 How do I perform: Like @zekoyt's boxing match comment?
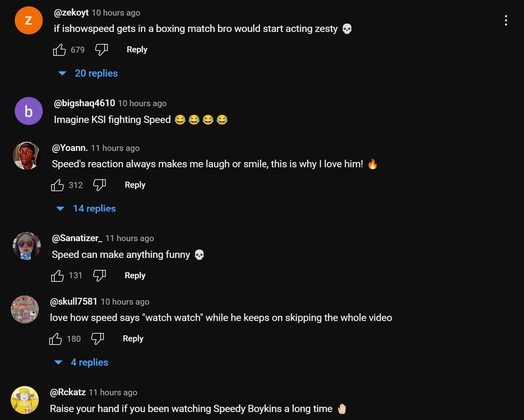click(60, 49)
